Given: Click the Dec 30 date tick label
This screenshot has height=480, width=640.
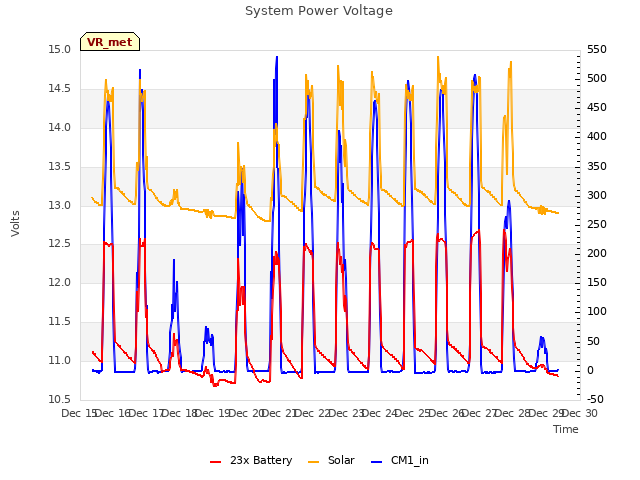Looking at the screenshot, I should click(580, 413).
